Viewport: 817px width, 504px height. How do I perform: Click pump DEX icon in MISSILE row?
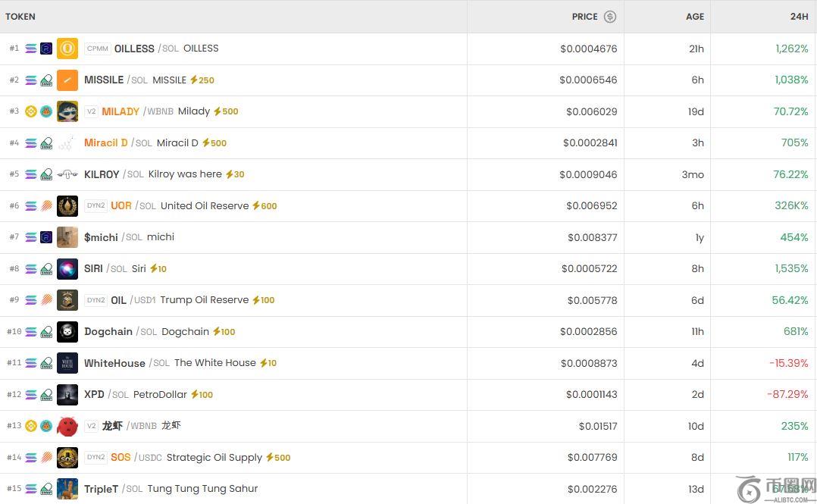point(46,80)
